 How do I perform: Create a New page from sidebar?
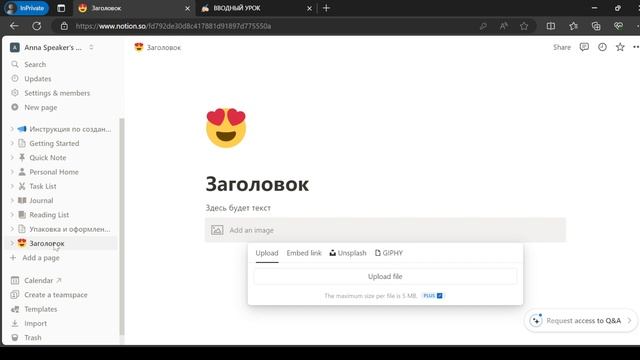(x=40, y=107)
